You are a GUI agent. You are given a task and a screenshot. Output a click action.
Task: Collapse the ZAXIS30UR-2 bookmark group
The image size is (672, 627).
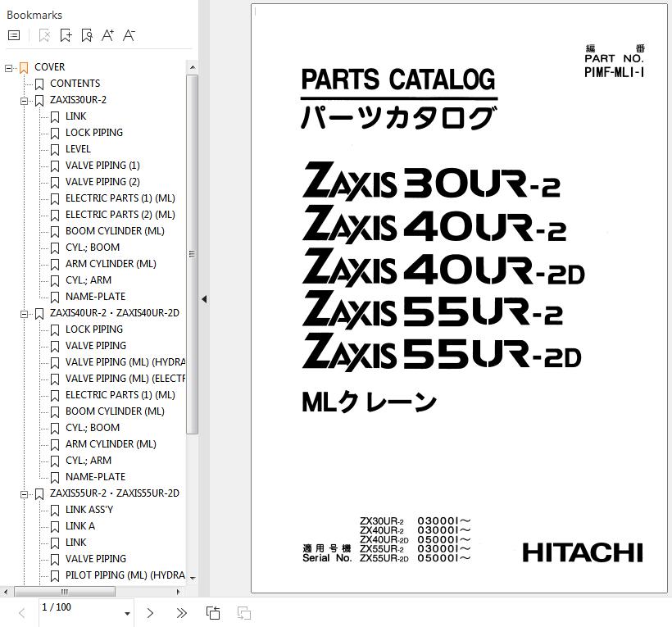click(x=24, y=101)
